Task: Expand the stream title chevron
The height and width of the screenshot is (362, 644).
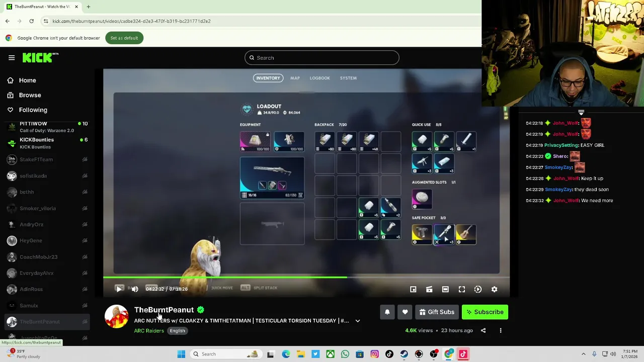Action: (x=358, y=321)
